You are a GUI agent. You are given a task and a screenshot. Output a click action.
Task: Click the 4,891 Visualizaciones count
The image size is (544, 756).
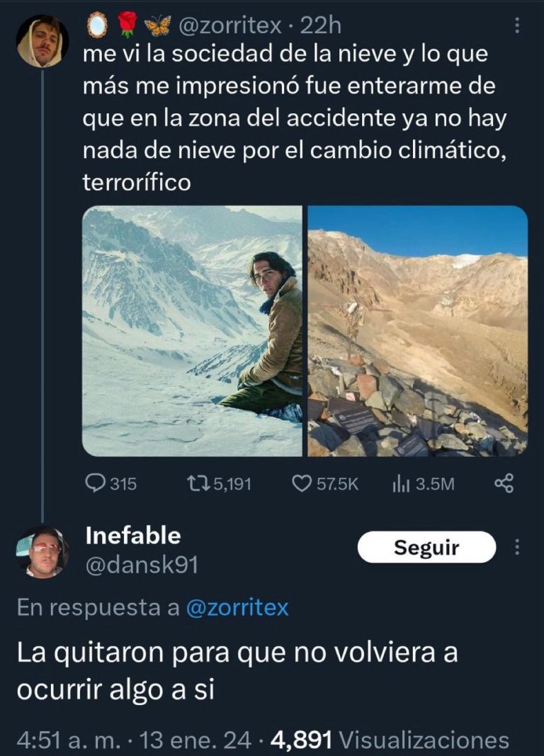click(x=390, y=740)
